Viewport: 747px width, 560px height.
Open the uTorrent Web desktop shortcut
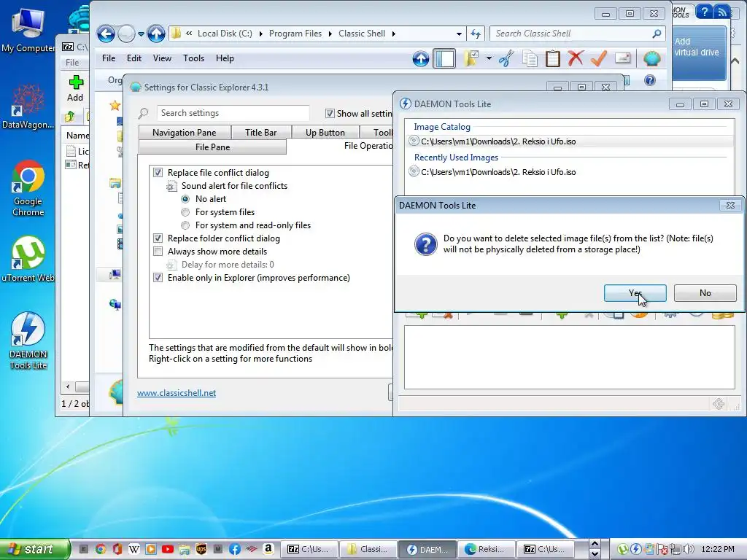click(x=28, y=259)
